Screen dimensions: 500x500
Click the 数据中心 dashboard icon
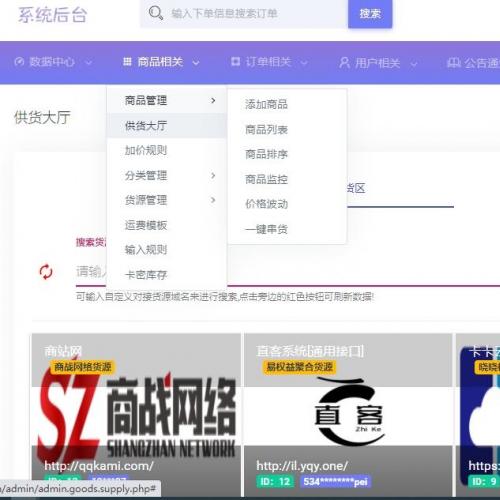19,62
